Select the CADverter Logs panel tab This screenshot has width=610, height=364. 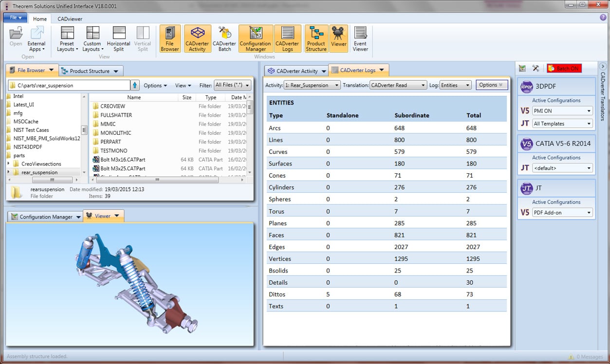pos(358,70)
